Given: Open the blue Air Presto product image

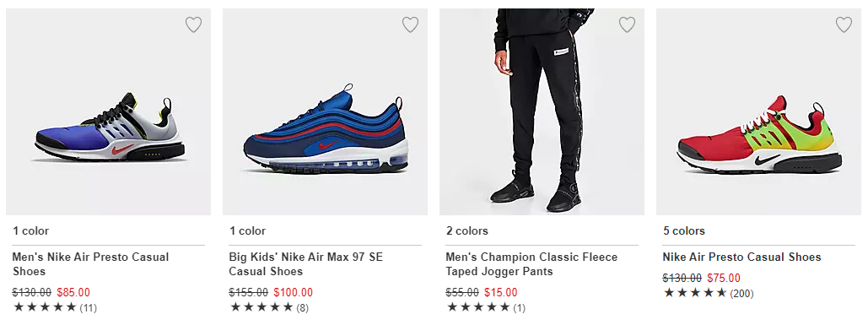Looking at the screenshot, I should pos(109,112).
